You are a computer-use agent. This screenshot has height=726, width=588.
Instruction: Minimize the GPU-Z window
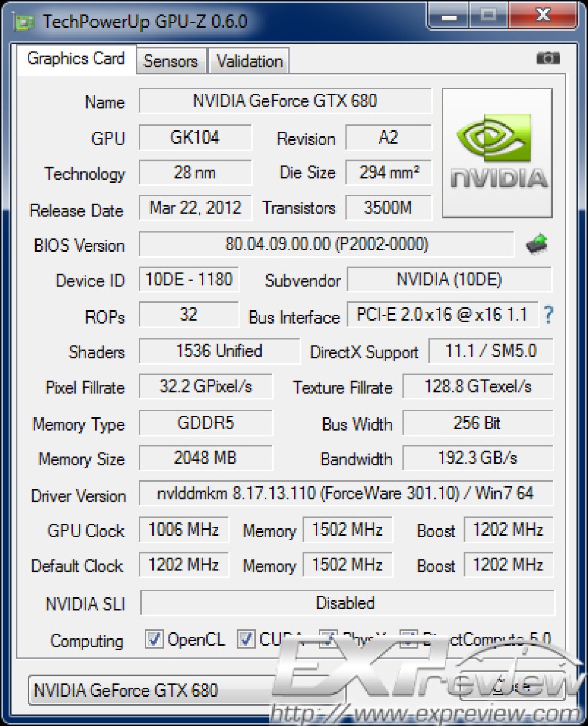(448, 16)
